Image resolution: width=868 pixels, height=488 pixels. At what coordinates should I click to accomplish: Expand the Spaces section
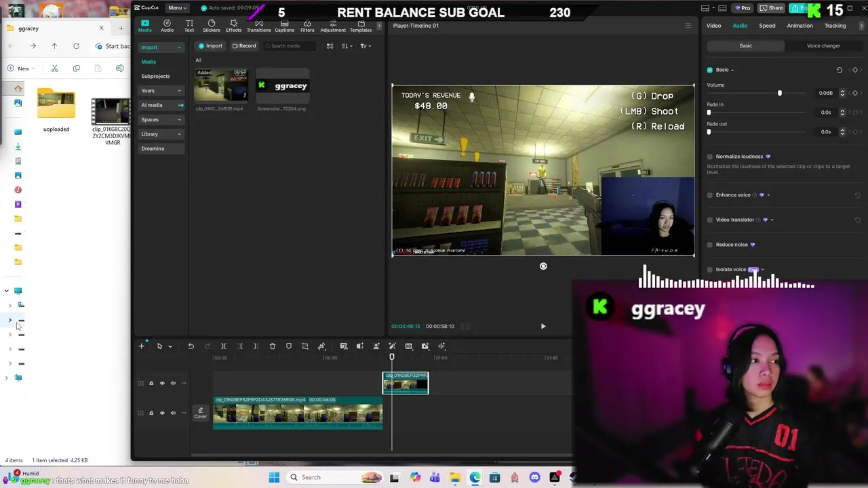[x=180, y=120]
